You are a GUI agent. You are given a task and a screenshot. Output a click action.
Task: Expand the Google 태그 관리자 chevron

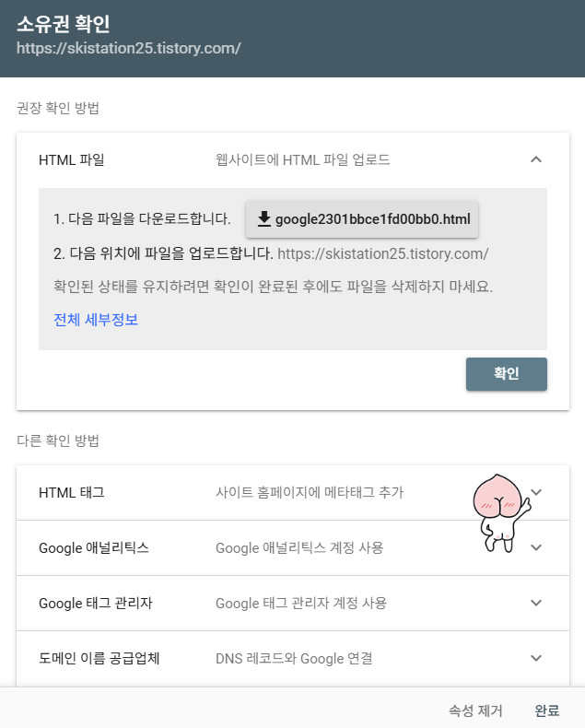(536, 603)
